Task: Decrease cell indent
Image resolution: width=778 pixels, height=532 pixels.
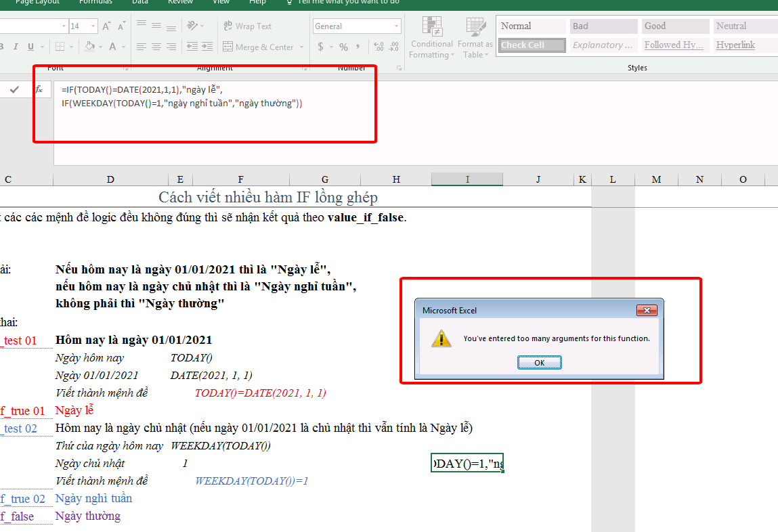Action: coord(192,47)
